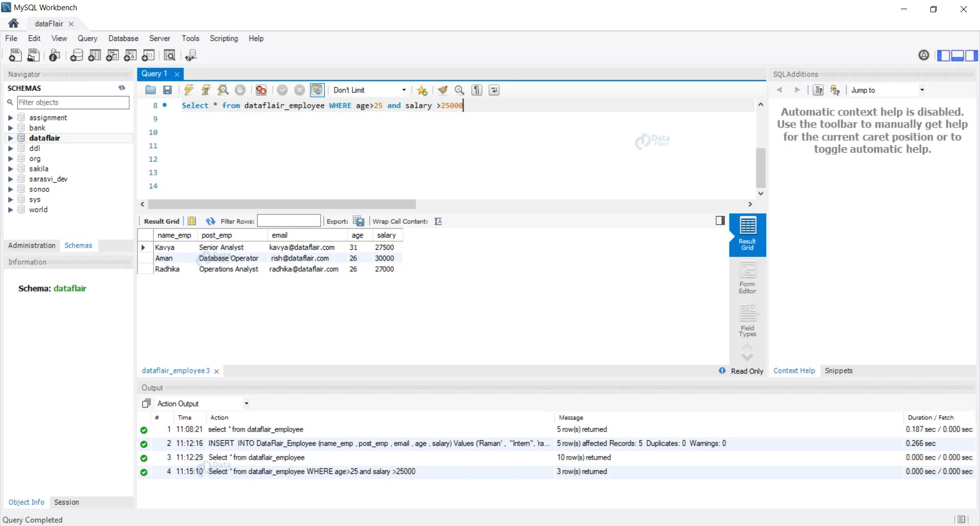The width and height of the screenshot is (980, 526).
Task: Open SQL script file toolbar icon
Action: (34, 55)
